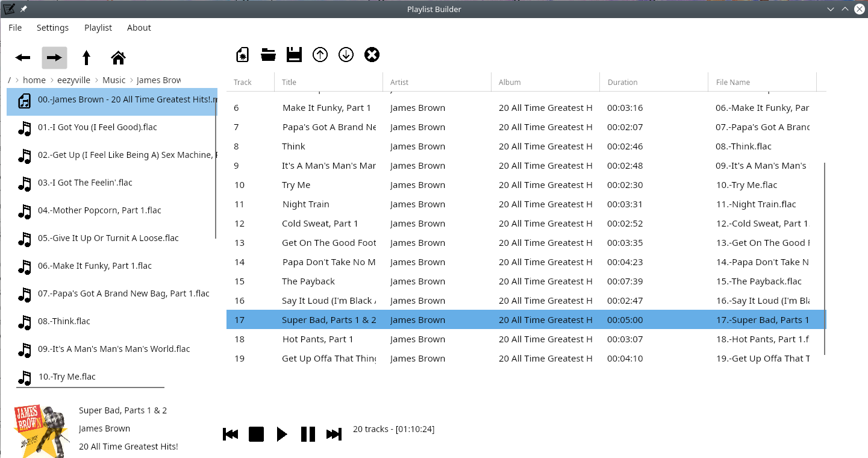Stop playback
This screenshot has width=868, height=458.
256,434
